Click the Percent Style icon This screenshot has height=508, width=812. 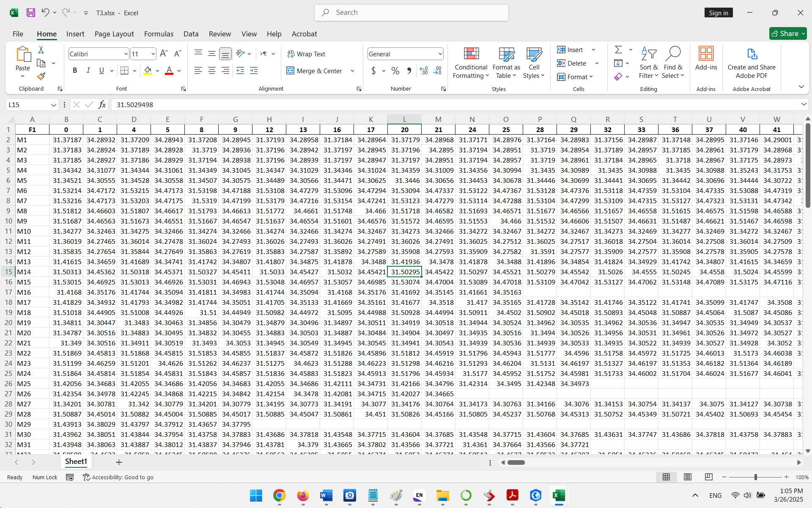(395, 71)
